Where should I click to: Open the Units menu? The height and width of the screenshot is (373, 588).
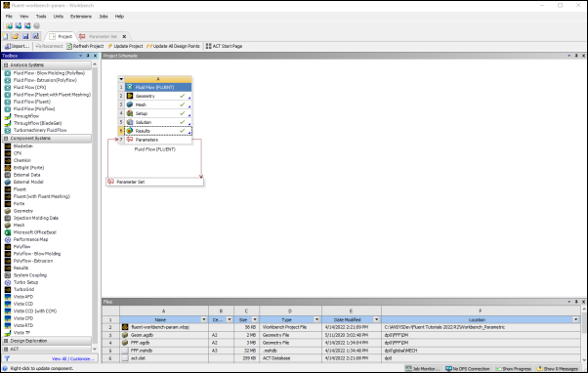coord(59,17)
